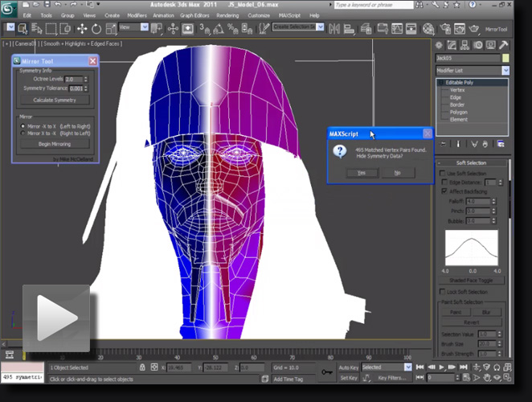Screen dimensions: 532x402
Task: Collapse Editable Poly modifier tree
Action: coord(440,82)
